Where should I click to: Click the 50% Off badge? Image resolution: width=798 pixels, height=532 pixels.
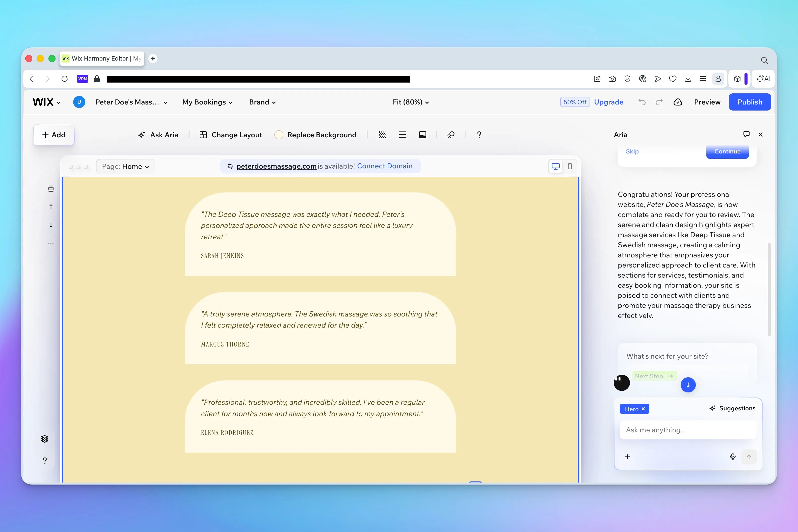575,102
